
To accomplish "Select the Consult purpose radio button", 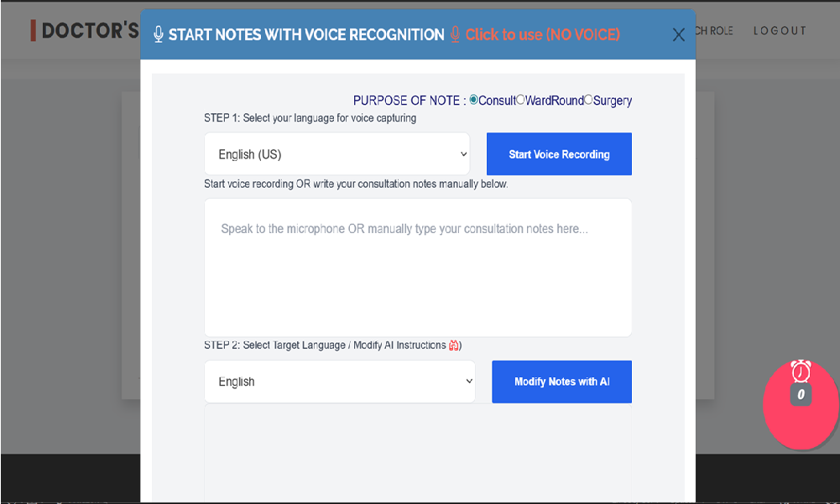I will [x=474, y=100].
